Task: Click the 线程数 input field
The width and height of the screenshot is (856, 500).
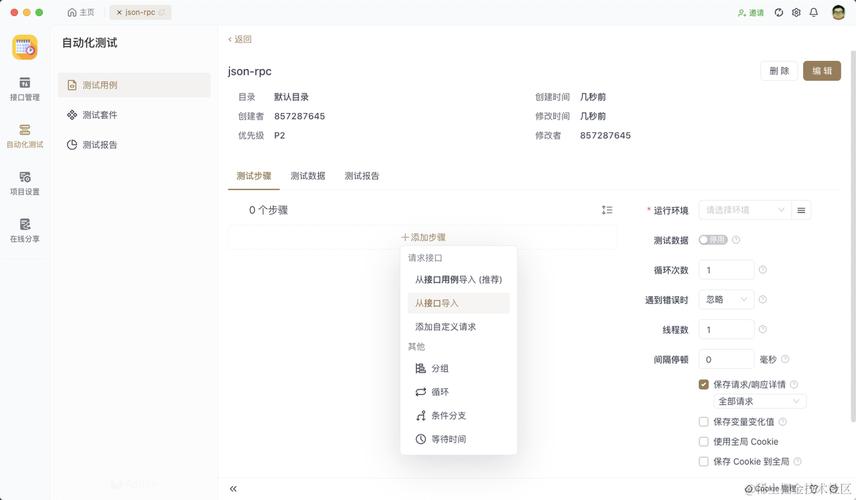Action: click(x=726, y=329)
